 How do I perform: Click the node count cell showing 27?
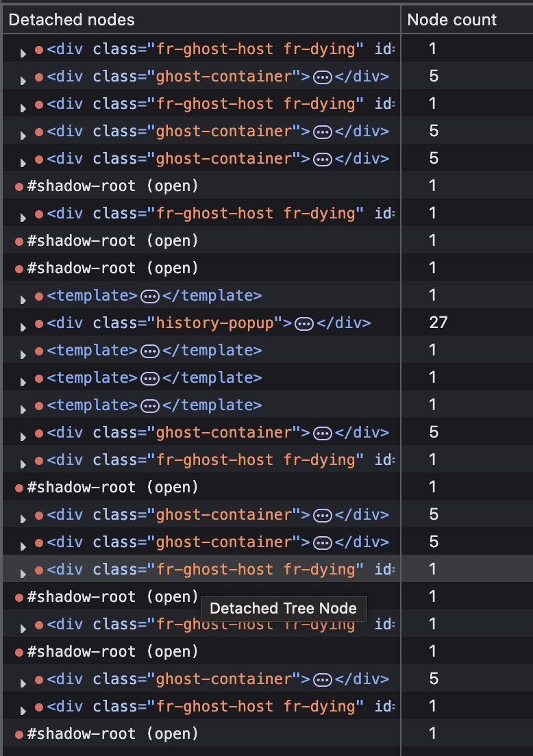[438, 323]
